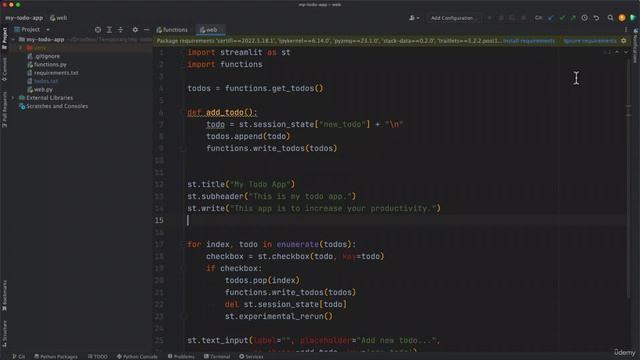Viewport: 640px width, 360px height.
Task: Open Git tool window
Action: click(x=19, y=356)
